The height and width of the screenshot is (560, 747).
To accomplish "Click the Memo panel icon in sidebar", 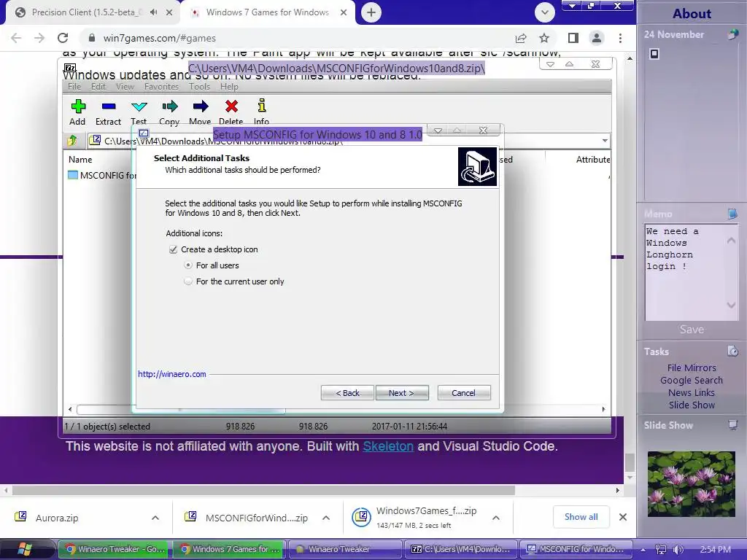I will click(732, 214).
